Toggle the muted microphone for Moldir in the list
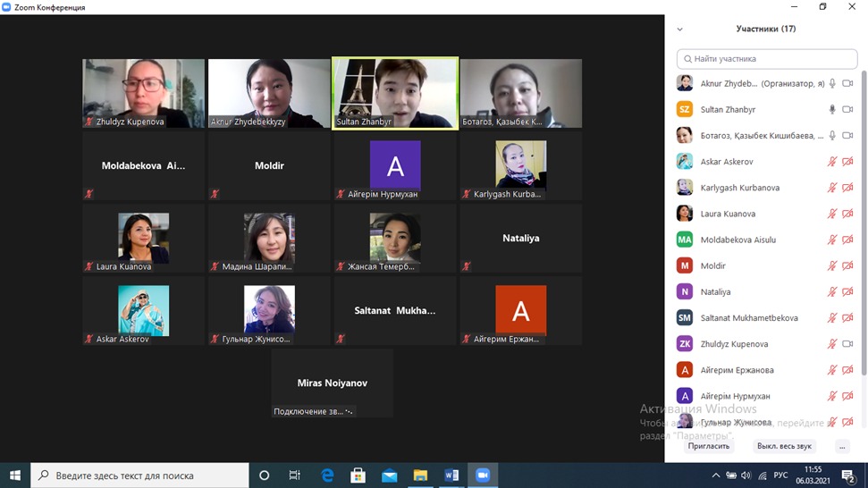 click(x=832, y=266)
